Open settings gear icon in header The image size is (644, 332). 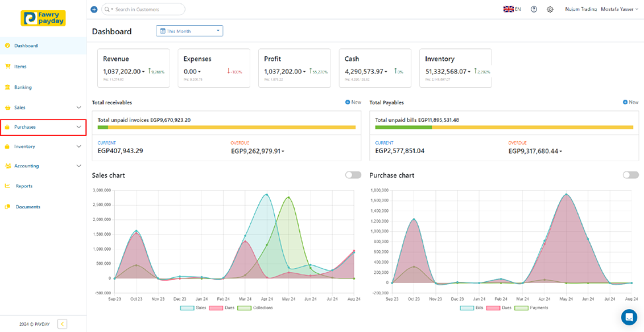pyautogui.click(x=550, y=10)
